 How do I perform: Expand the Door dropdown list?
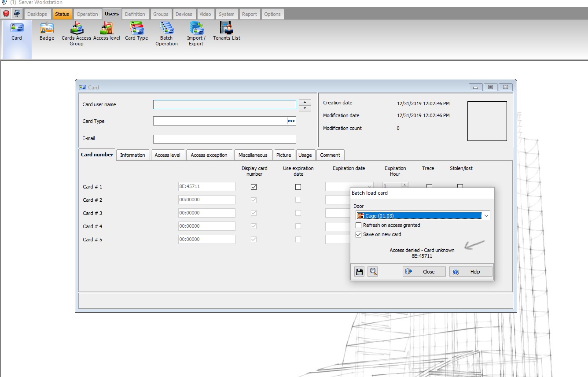486,216
